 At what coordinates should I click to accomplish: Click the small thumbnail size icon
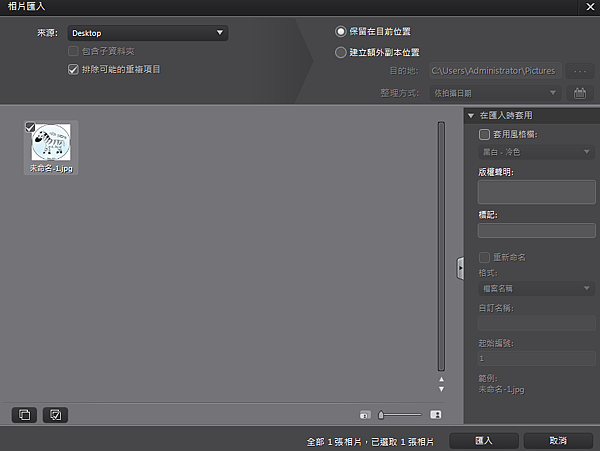pos(365,415)
